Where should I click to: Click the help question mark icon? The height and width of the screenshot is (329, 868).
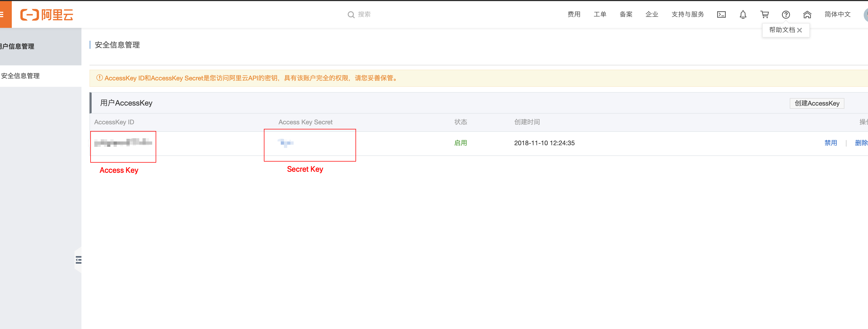(785, 14)
